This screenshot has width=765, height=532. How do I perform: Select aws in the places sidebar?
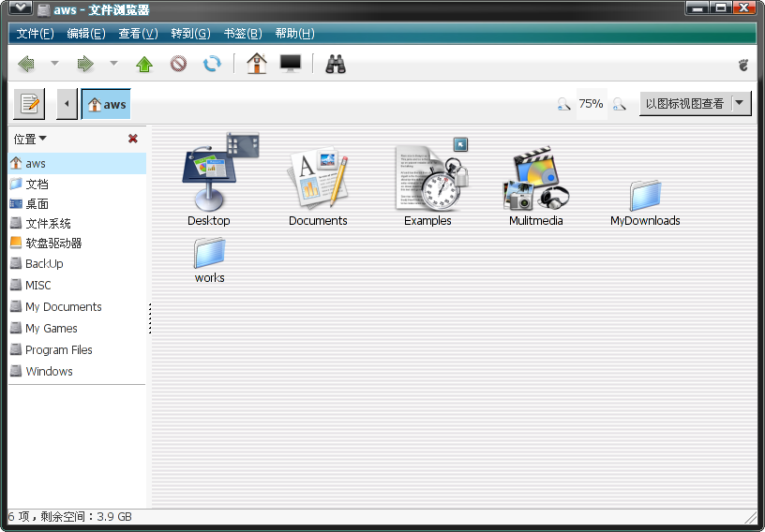click(77, 163)
